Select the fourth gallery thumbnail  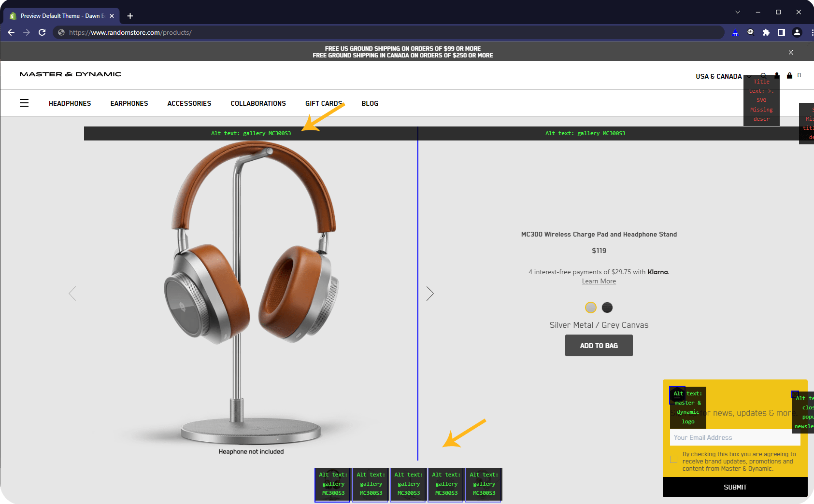[446, 484]
